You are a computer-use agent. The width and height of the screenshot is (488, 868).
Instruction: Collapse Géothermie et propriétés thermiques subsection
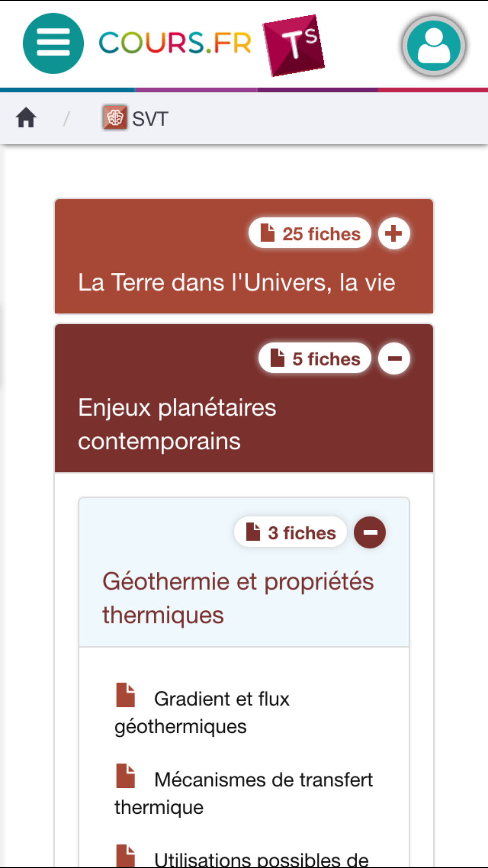370,532
